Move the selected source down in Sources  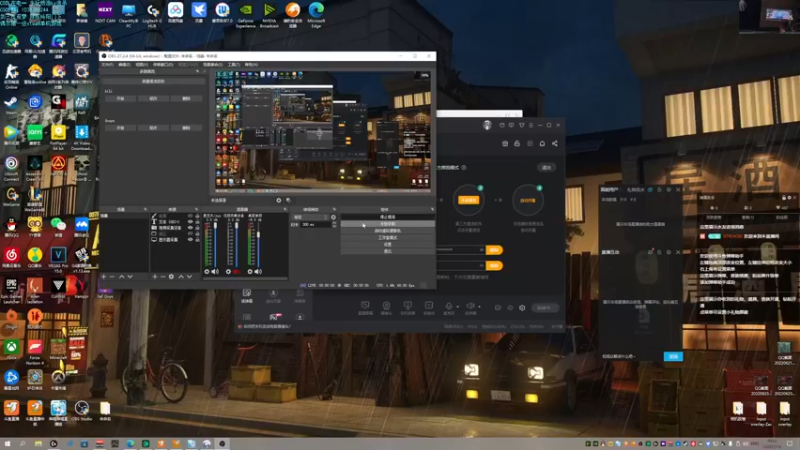(189, 277)
